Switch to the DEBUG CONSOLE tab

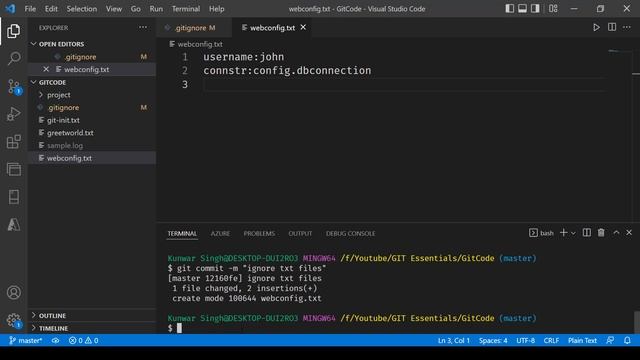350,233
